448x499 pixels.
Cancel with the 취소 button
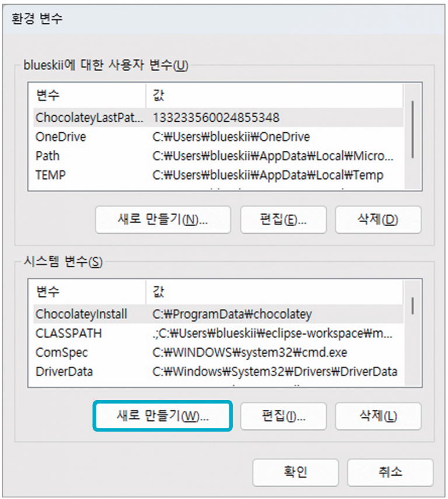point(390,472)
